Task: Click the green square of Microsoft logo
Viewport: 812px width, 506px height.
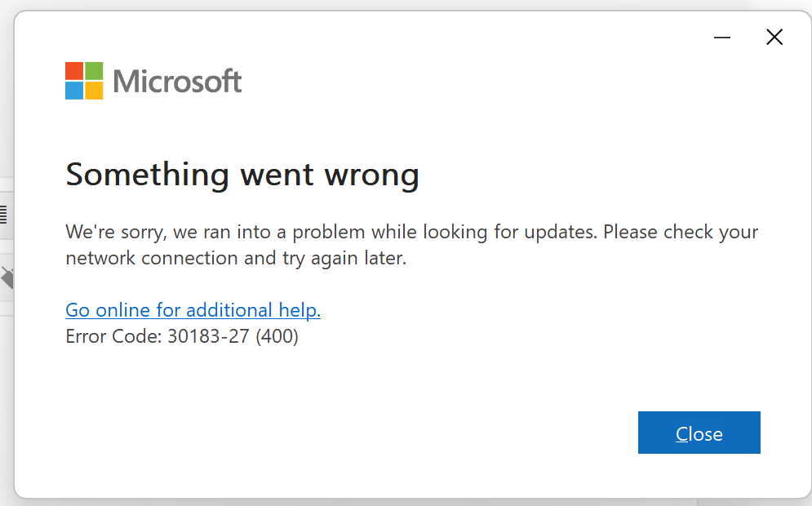Action: pos(94,71)
